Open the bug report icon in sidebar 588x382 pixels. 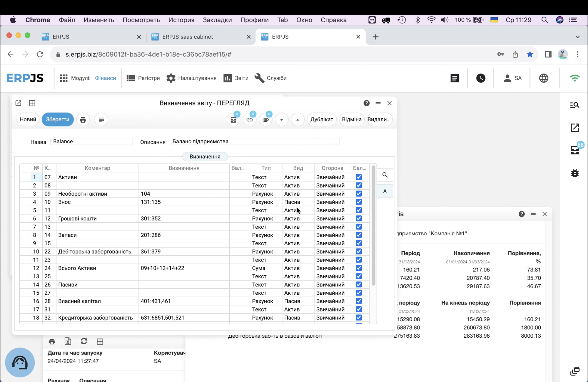[x=575, y=173]
